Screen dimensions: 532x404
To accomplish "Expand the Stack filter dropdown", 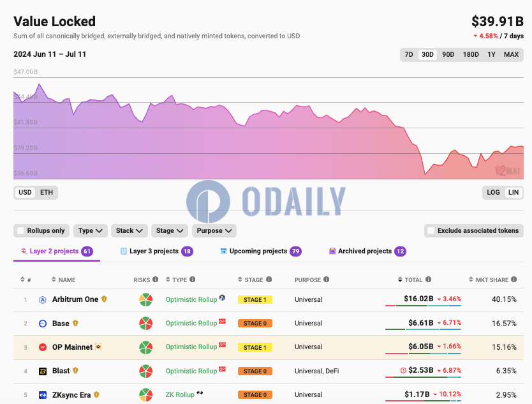I will coord(129,230).
